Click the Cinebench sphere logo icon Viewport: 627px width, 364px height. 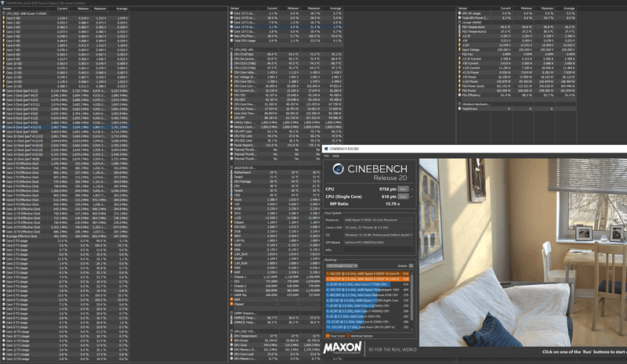tap(339, 169)
